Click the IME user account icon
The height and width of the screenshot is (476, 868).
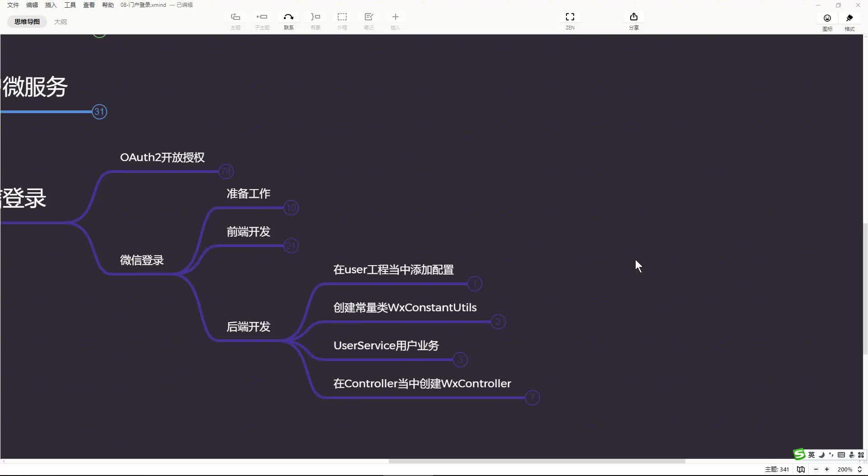(852, 455)
